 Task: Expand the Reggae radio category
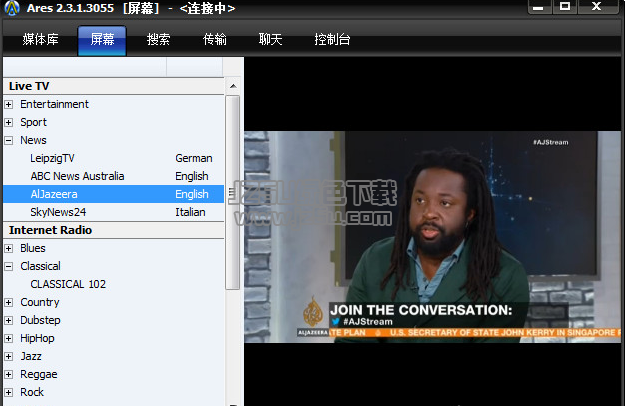(x=9, y=374)
